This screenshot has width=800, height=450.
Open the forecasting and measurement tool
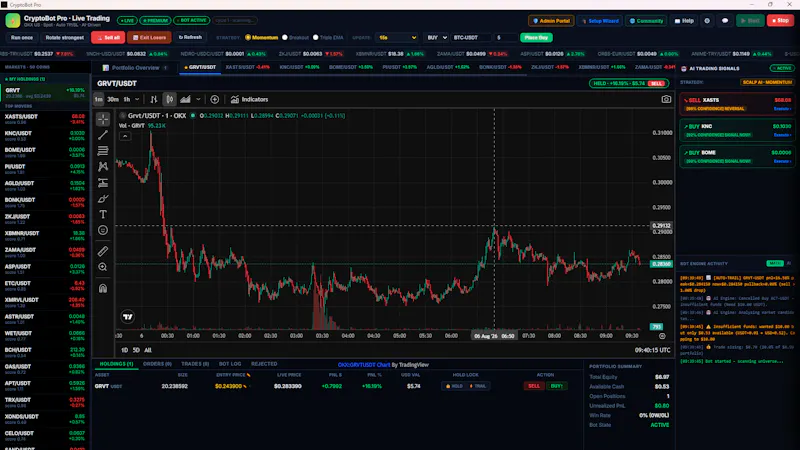click(103, 183)
